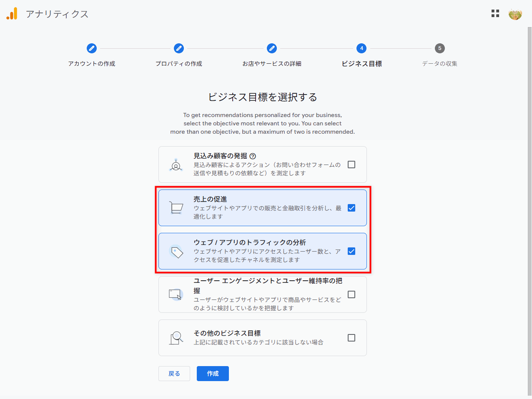Click description starting ウェブサイトやアプリでの販売と金融取引
This screenshot has width=532, height=399.
[267, 212]
